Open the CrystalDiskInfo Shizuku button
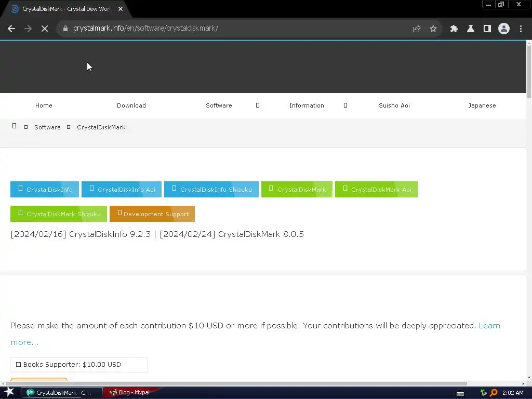Image resolution: width=532 pixels, height=399 pixels. pyautogui.click(x=211, y=189)
